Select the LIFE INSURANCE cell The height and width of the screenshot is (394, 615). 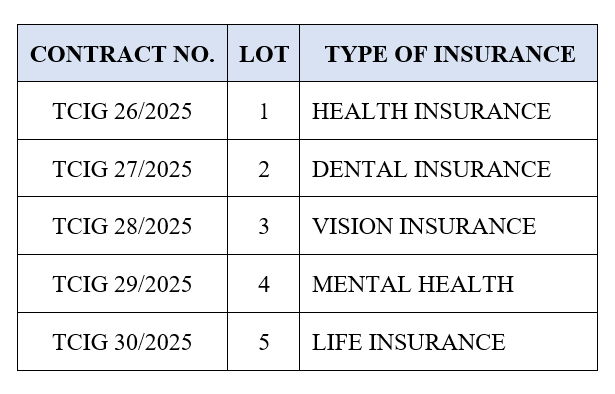pyautogui.click(x=449, y=342)
